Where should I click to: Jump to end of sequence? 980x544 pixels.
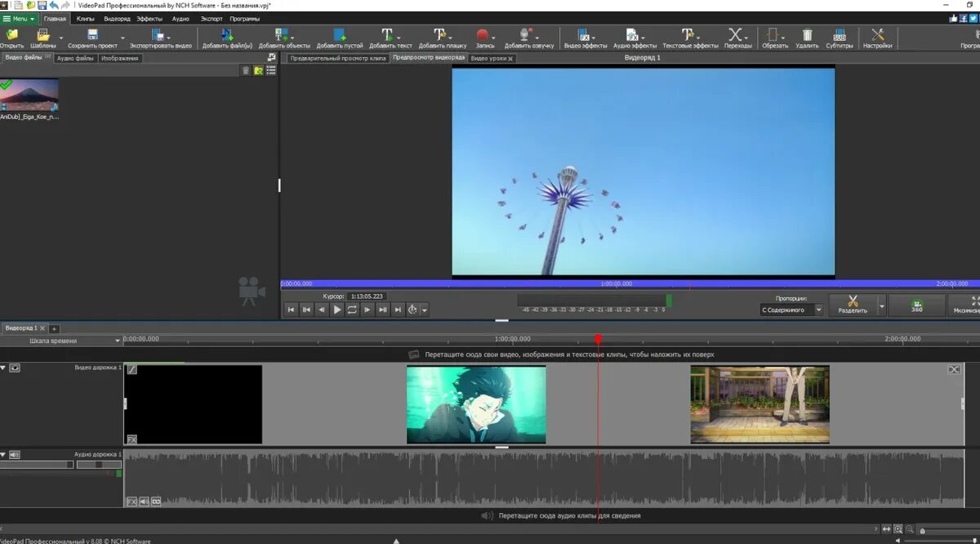tap(398, 310)
